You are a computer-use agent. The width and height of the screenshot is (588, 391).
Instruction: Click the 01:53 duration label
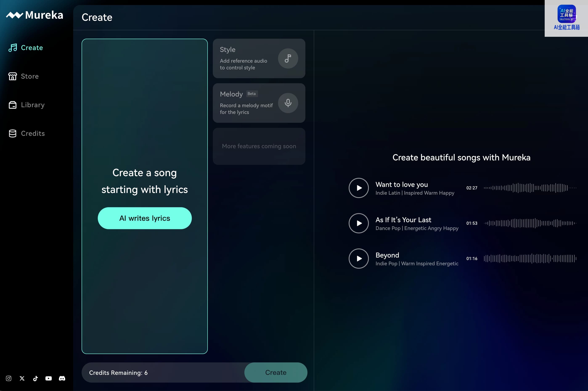[x=472, y=223]
